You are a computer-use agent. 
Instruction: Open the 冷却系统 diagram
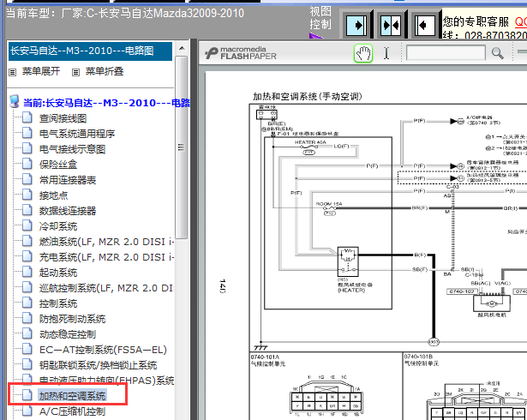click(x=58, y=226)
